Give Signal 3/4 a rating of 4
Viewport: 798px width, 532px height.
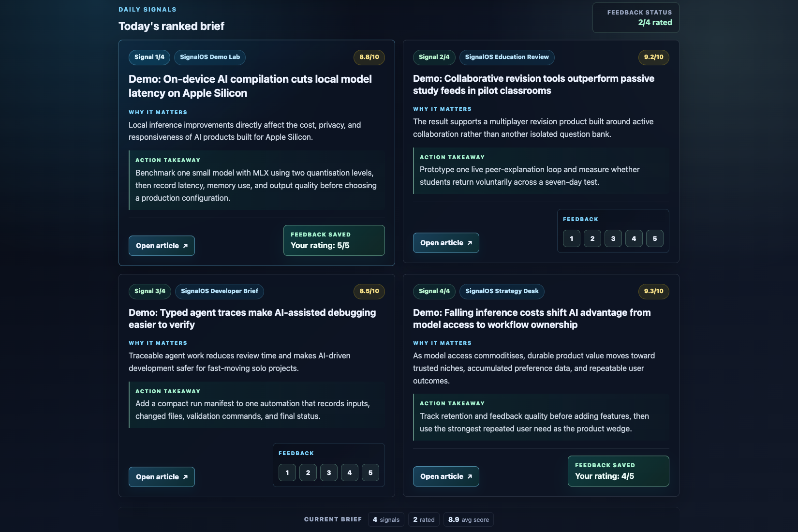pyautogui.click(x=350, y=473)
